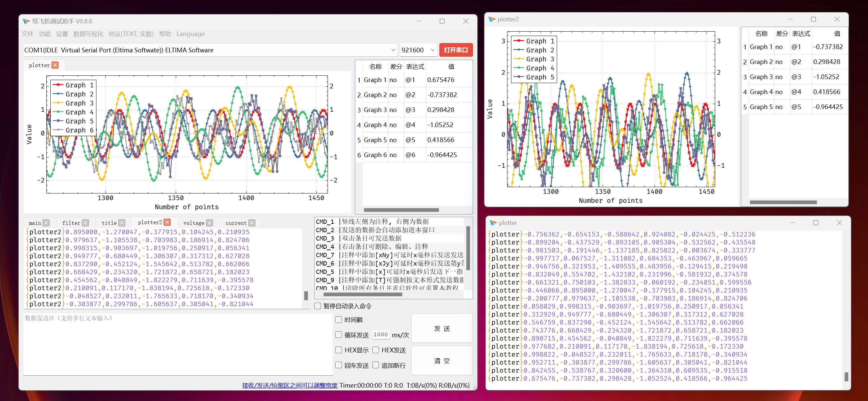Close the voltage tab via its X icon
This screenshot has width=868, height=401.
coord(209,223)
